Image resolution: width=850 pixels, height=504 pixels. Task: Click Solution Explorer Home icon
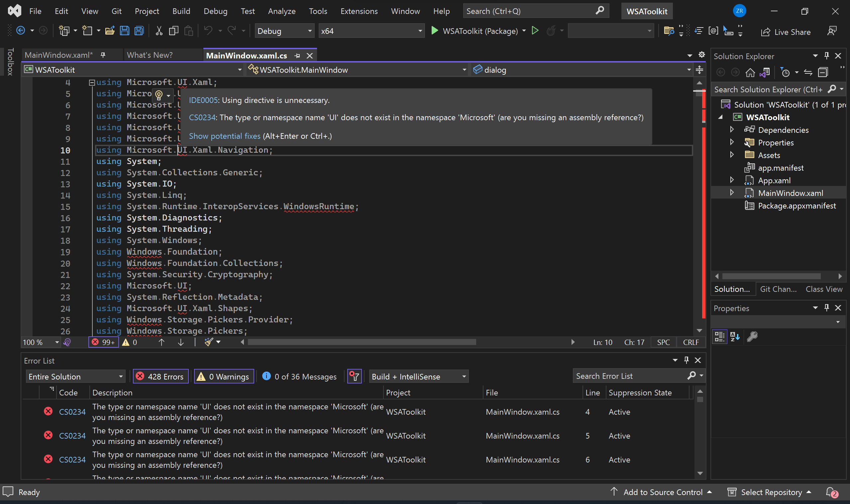tap(750, 72)
